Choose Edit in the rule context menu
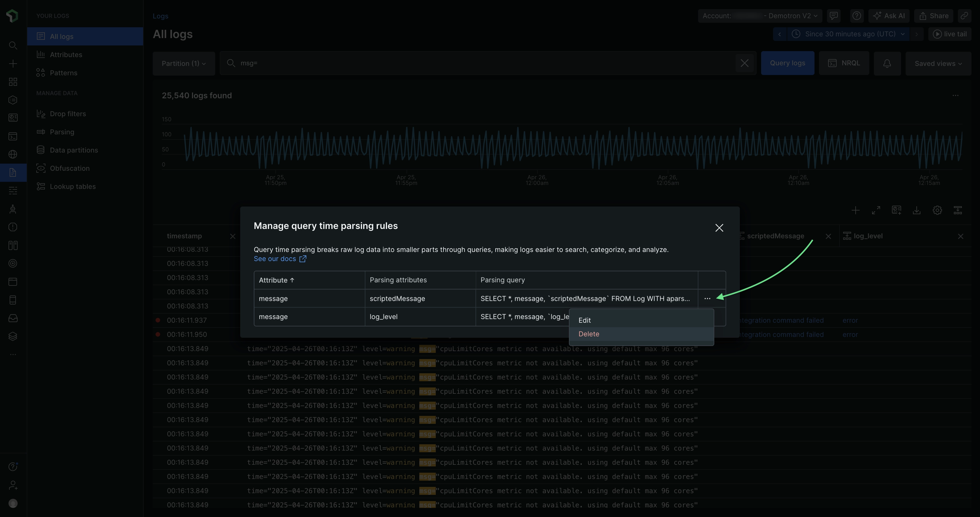Viewport: 980px width, 517px height. click(584, 320)
